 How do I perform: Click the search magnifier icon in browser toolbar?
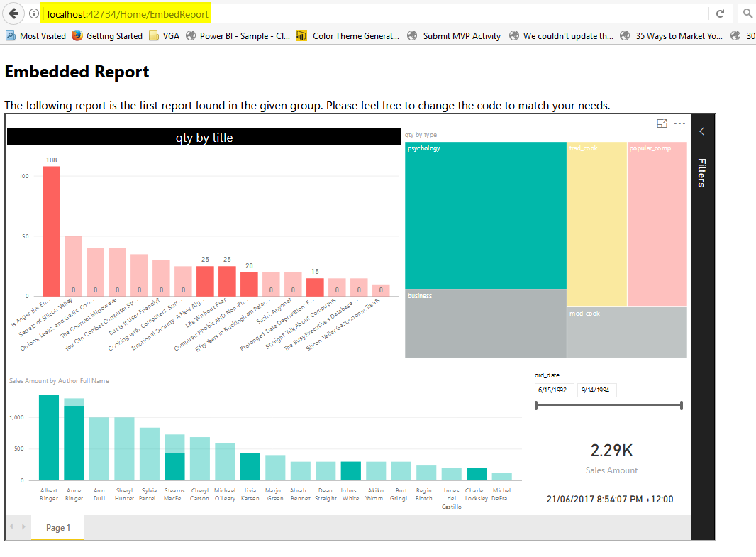tap(747, 13)
